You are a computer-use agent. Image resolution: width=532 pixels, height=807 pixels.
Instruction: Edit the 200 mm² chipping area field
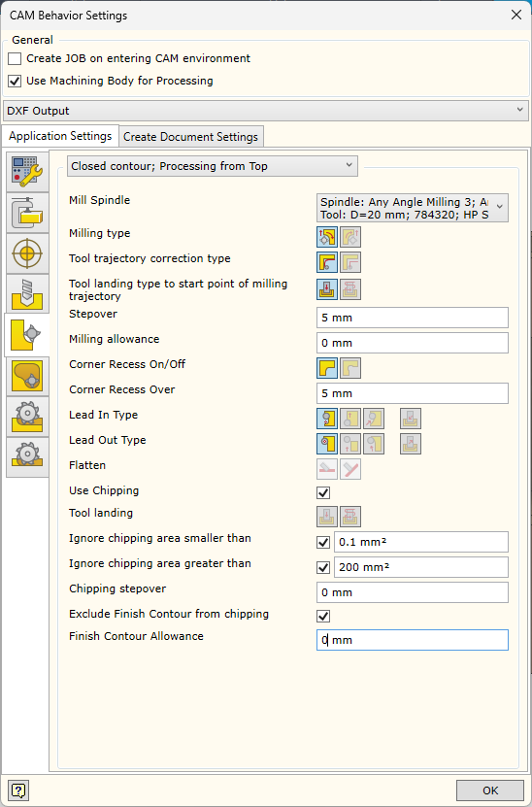tap(421, 567)
